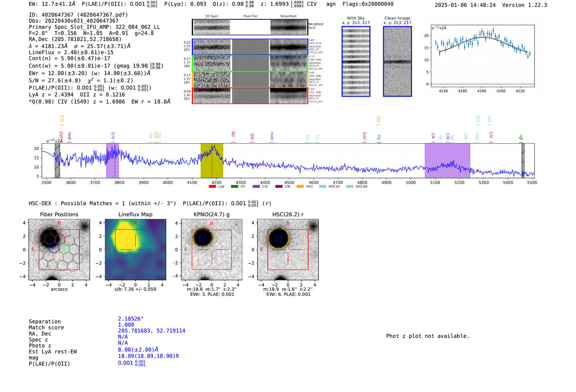Open the HSC(26.2) r image

(288, 250)
